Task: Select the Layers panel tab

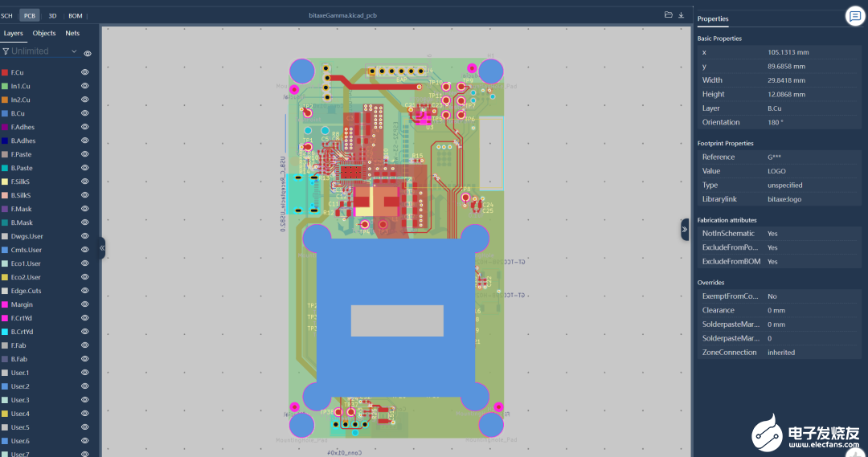Action: pos(14,33)
